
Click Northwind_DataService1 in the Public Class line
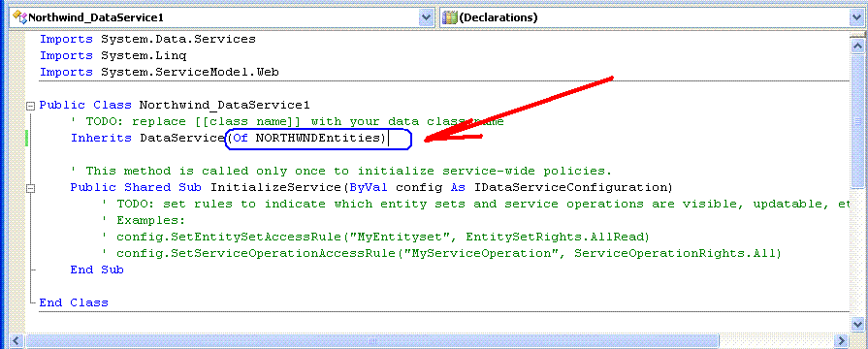click(224, 105)
